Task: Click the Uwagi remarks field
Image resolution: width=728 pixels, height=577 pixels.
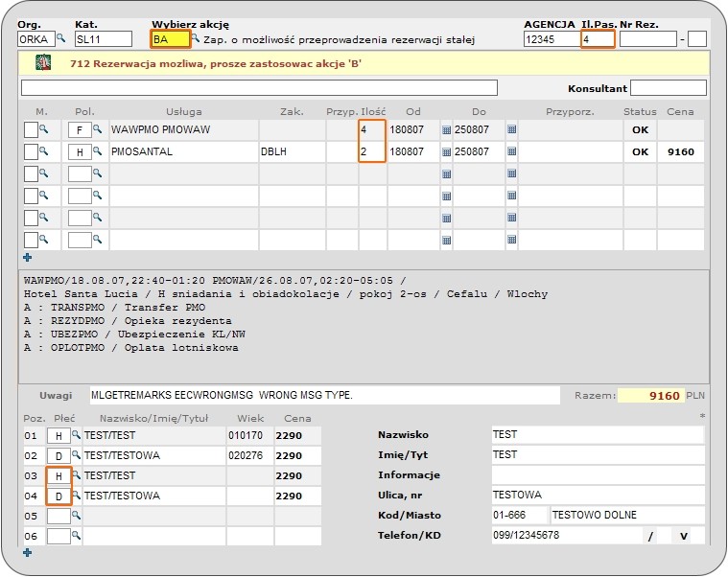Action: pos(324,395)
